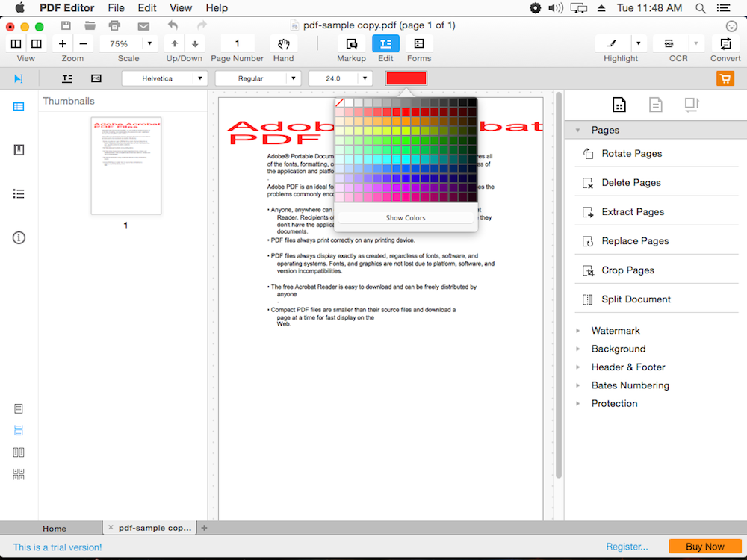Collapse the Pages section
This screenshot has width=747, height=560.
[578, 130]
